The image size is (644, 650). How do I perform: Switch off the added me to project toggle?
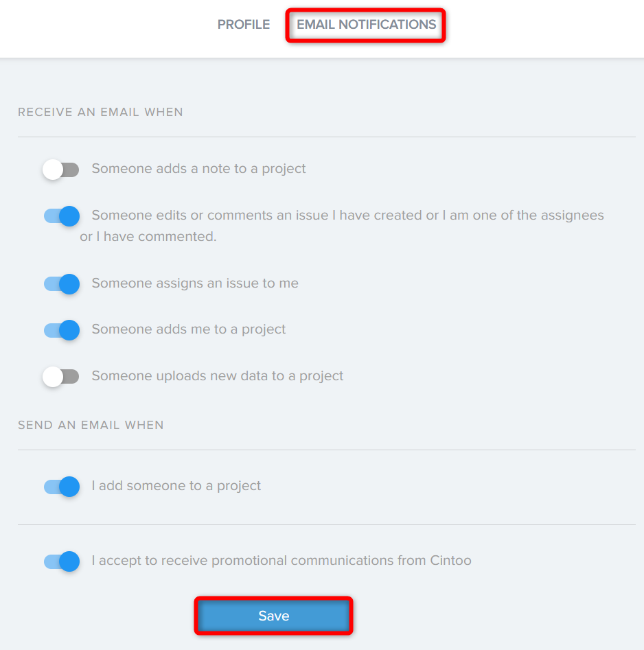coord(62,330)
